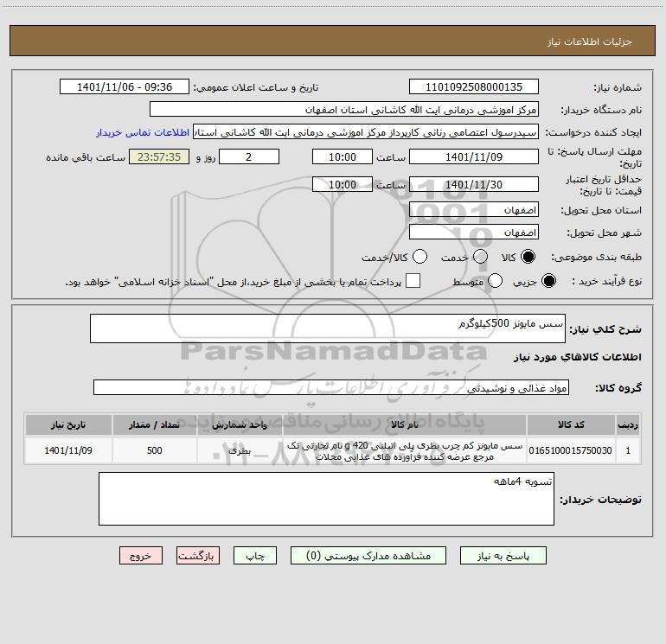Click the goods group مواد غذائی field
Screen dimensions: 666x644
tap(331, 387)
